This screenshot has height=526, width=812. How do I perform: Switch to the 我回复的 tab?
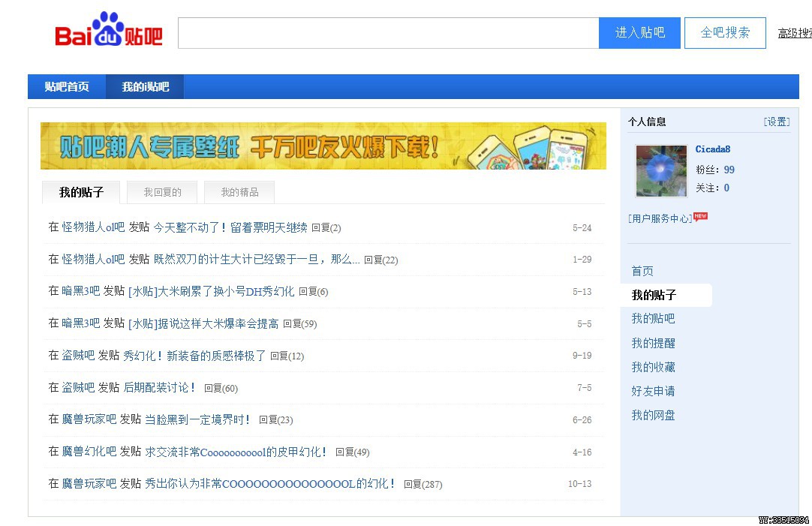[x=161, y=192]
